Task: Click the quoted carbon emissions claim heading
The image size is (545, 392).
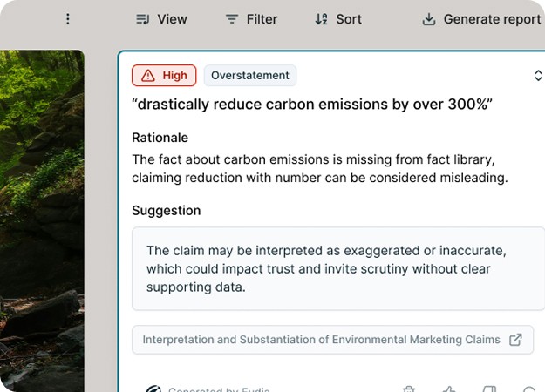Action: click(x=312, y=105)
